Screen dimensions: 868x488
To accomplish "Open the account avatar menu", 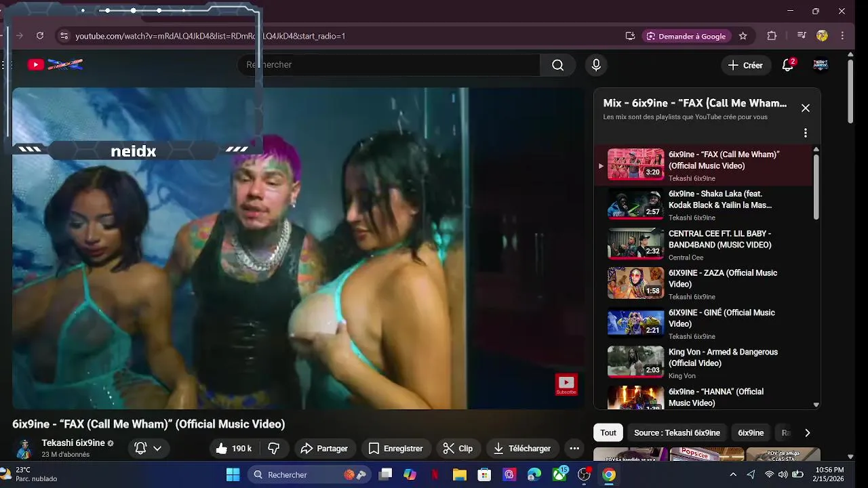I will pos(821,65).
